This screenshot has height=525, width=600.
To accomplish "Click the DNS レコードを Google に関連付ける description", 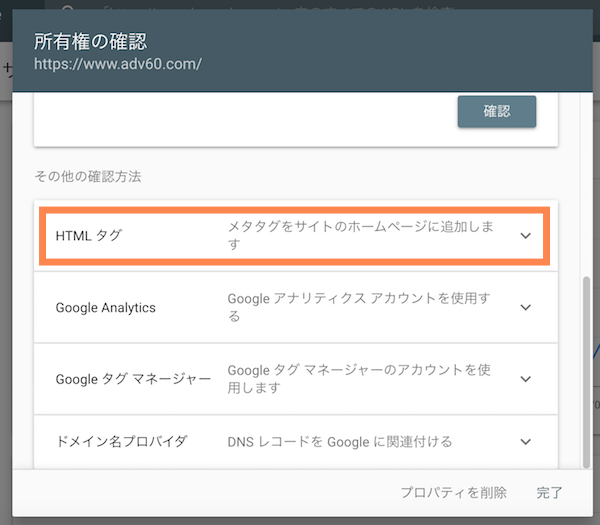I will tap(340, 442).
